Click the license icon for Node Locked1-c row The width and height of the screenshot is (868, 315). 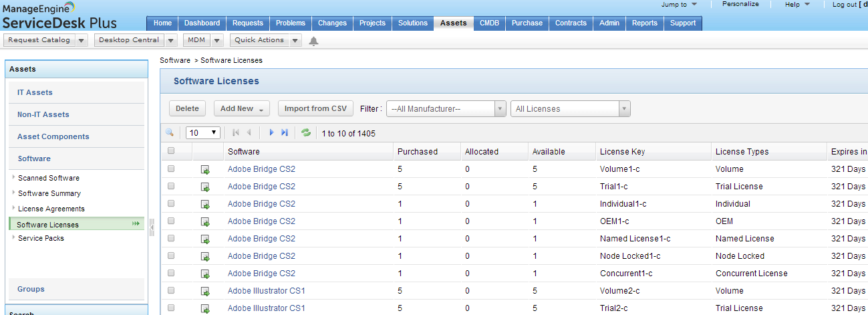(205, 257)
